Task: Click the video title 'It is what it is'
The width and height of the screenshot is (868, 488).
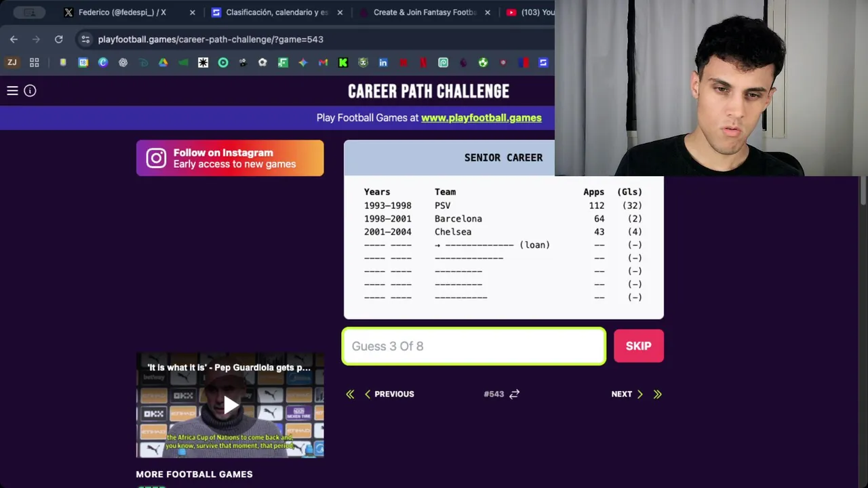Action: coord(229,367)
